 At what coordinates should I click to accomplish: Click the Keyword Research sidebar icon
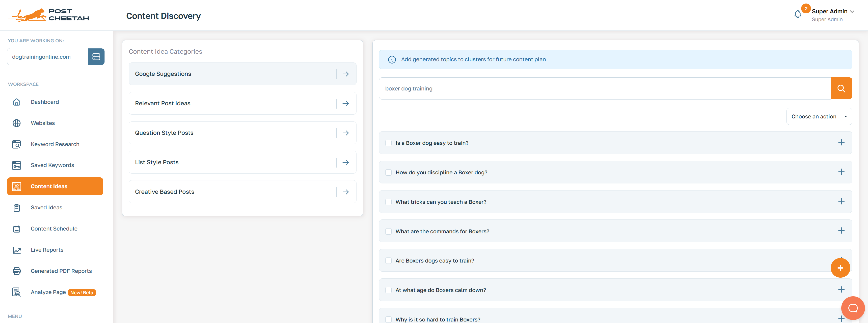click(x=16, y=144)
